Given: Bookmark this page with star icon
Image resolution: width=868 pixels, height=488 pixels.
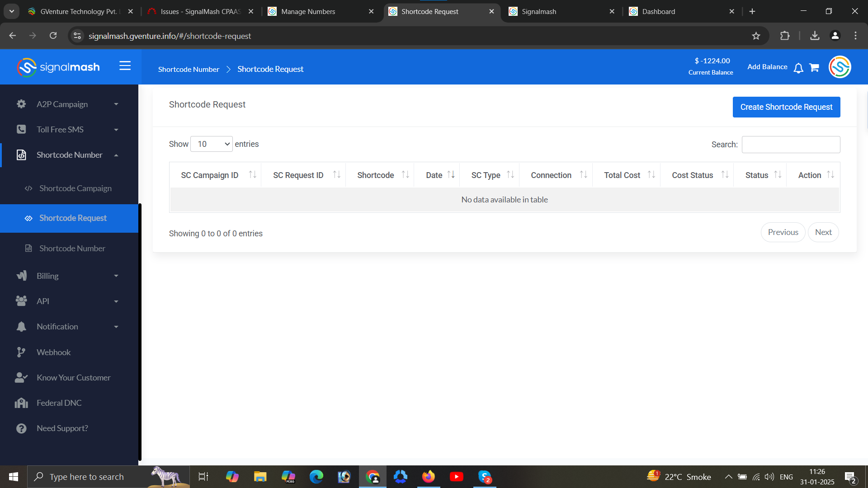Looking at the screenshot, I should click(756, 36).
